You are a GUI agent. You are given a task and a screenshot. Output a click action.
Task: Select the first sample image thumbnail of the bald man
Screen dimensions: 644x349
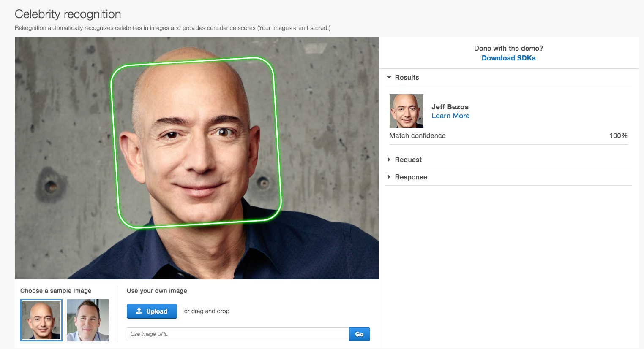(x=41, y=320)
